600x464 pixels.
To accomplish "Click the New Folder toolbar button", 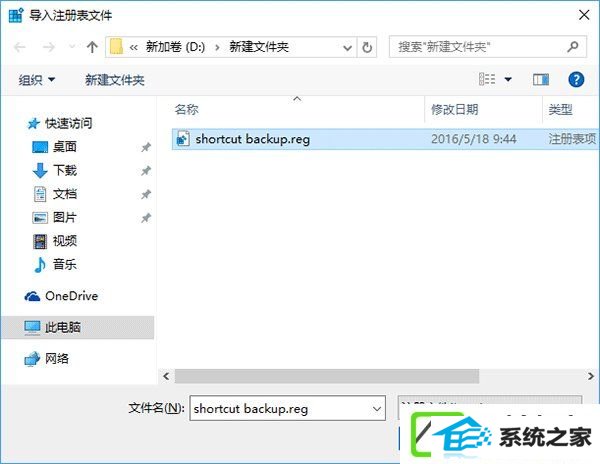I will click(115, 80).
